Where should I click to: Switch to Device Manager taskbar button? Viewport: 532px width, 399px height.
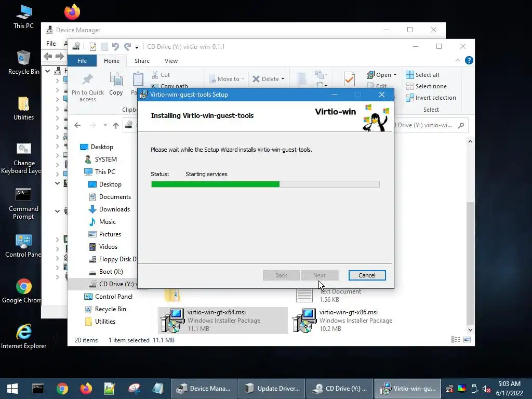pyautogui.click(x=204, y=389)
